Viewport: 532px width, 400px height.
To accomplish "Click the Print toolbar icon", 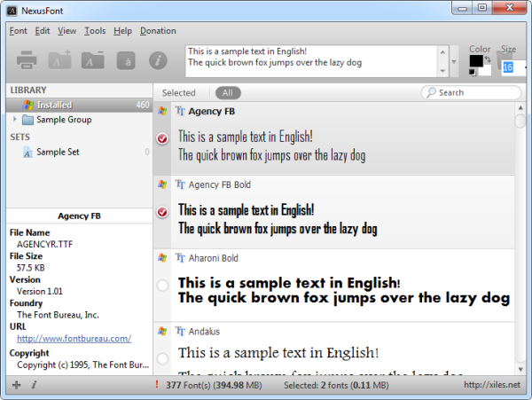I will pyautogui.click(x=27, y=61).
